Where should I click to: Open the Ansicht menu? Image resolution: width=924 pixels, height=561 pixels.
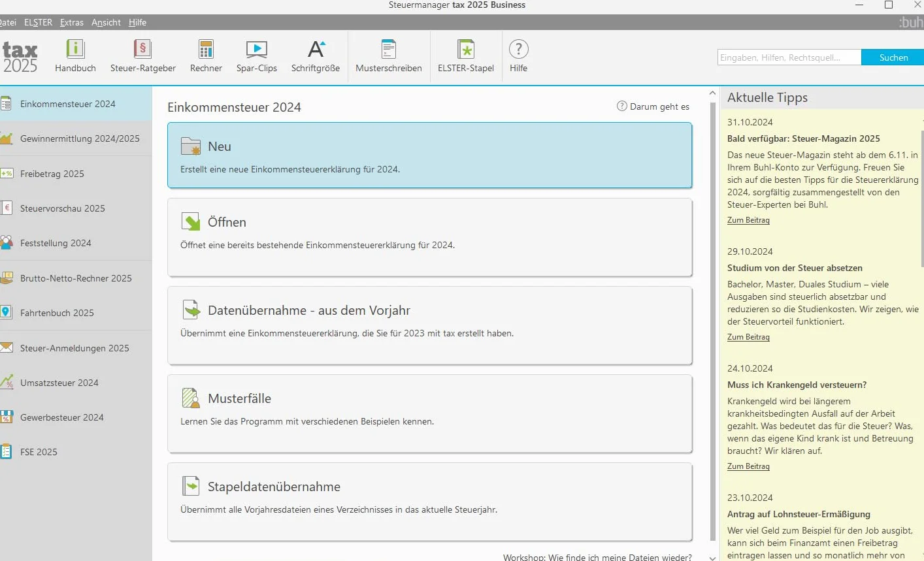click(x=106, y=22)
